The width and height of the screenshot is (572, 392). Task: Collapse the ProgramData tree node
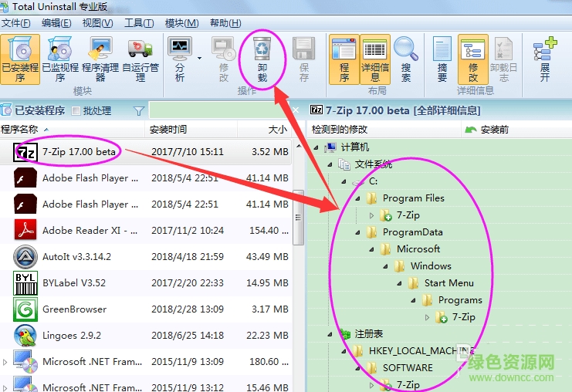click(357, 232)
